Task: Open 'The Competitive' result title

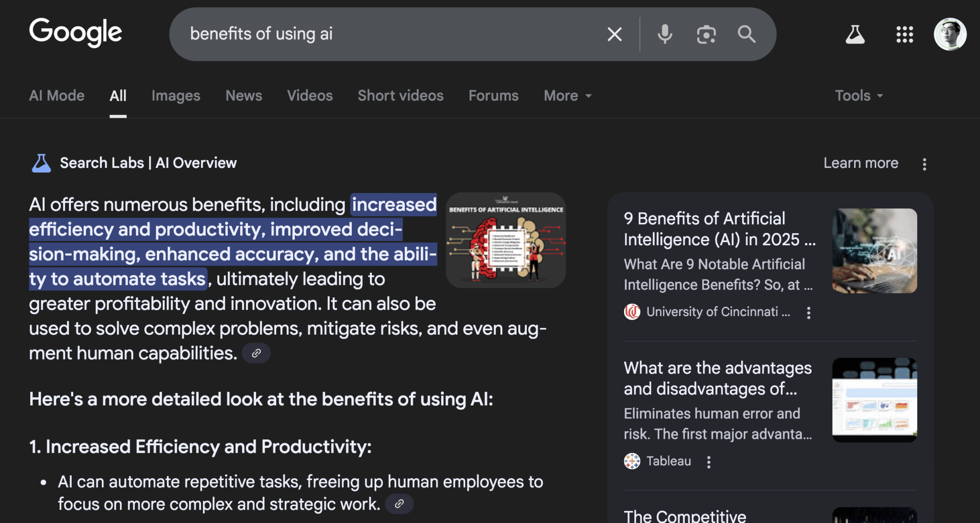Action: [x=685, y=516]
